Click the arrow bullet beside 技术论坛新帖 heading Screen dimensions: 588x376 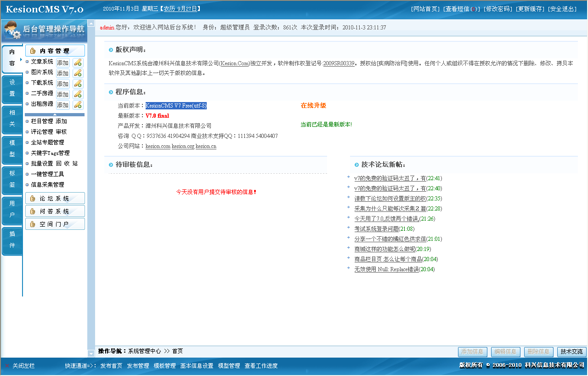(x=357, y=165)
